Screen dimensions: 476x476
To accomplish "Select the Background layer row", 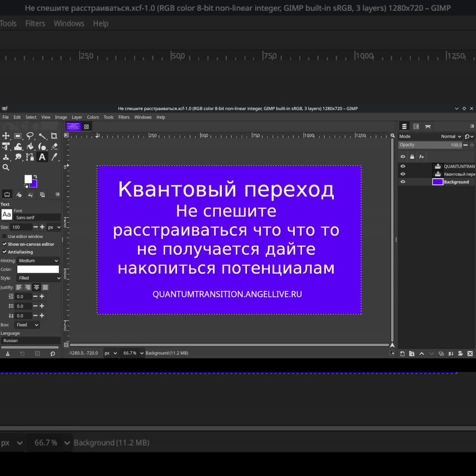I will click(x=437, y=182).
